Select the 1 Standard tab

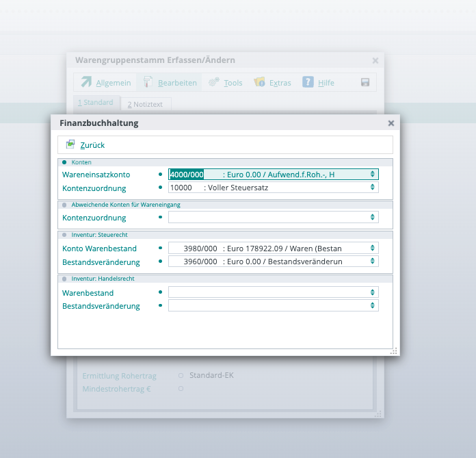pyautogui.click(x=95, y=103)
